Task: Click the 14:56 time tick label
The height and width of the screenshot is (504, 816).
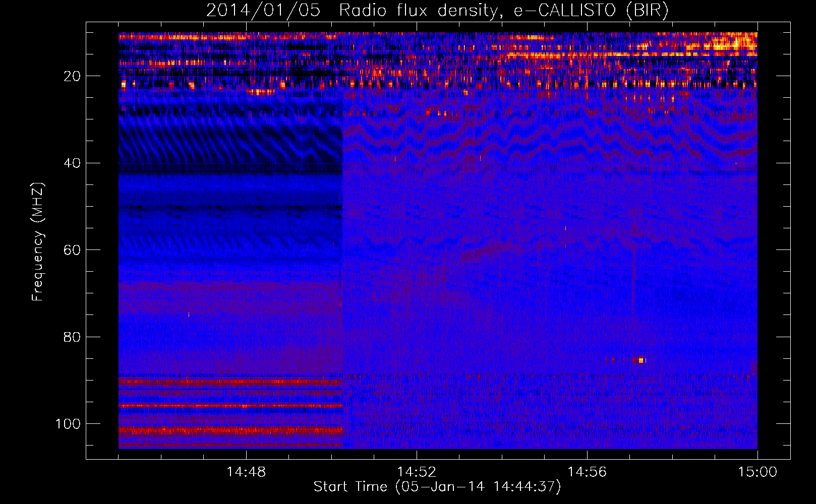Action: coord(587,472)
